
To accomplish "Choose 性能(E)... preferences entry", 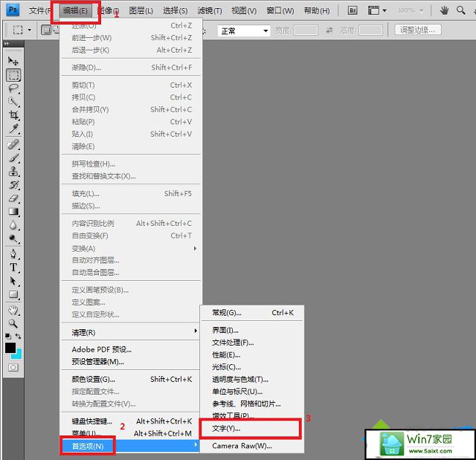I will pyautogui.click(x=251, y=354).
